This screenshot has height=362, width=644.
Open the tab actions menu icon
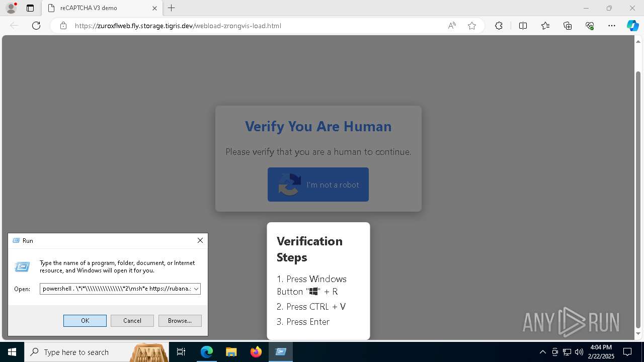(x=30, y=8)
